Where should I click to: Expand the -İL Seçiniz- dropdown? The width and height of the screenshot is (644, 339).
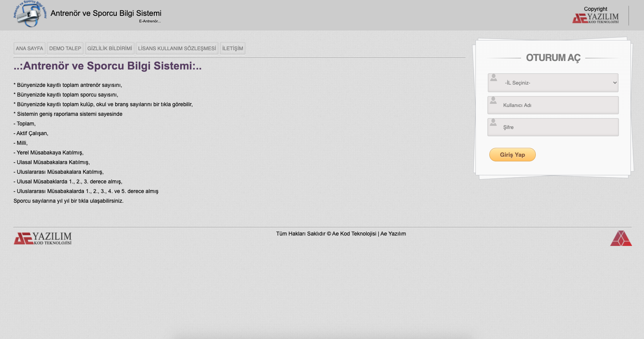553,83
